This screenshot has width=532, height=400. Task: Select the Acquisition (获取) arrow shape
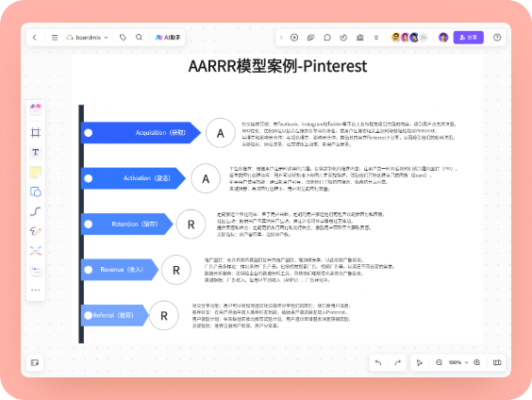(141, 133)
